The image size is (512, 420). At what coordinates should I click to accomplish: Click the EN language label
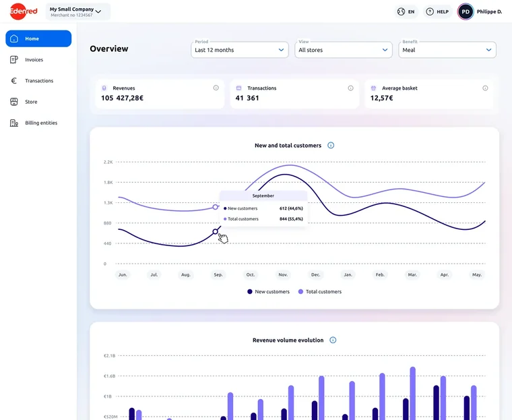pyautogui.click(x=411, y=11)
